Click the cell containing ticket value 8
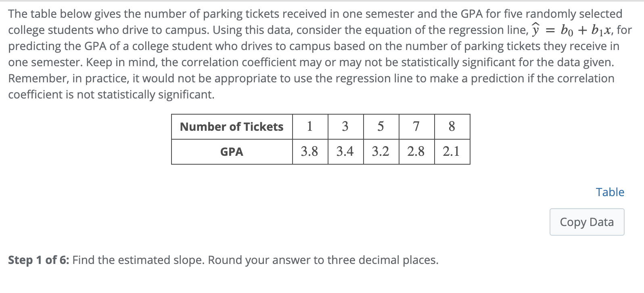644x293 pixels. click(x=452, y=127)
